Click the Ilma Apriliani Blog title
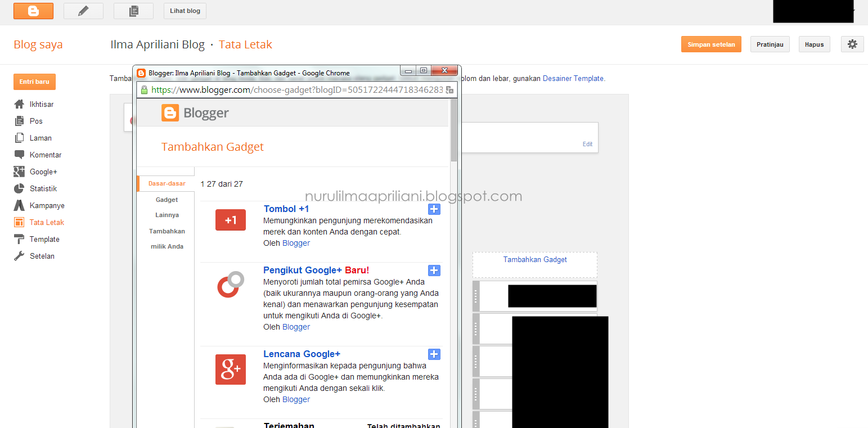 pyautogui.click(x=158, y=44)
